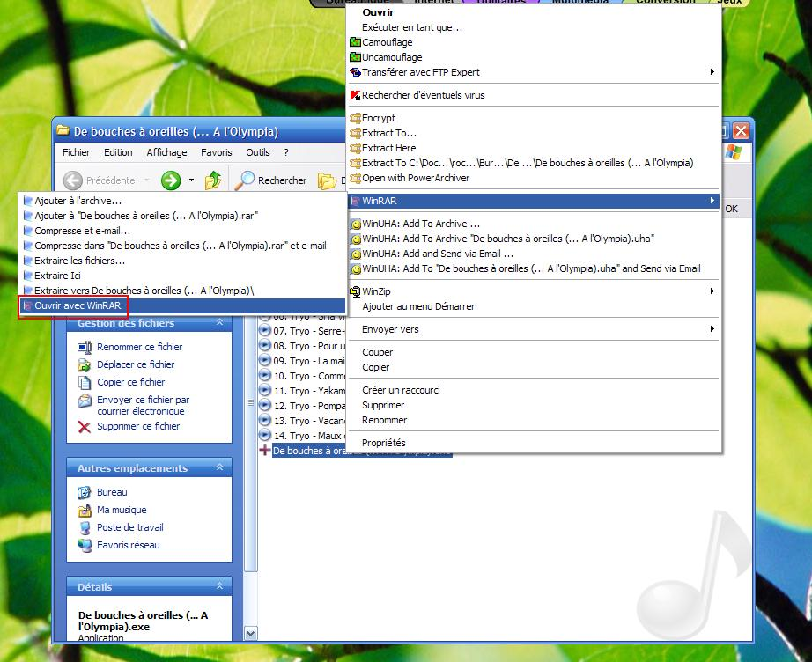Image resolution: width=812 pixels, height=662 pixels.
Task: Open Propriétés from the context menu
Action: tap(383, 443)
